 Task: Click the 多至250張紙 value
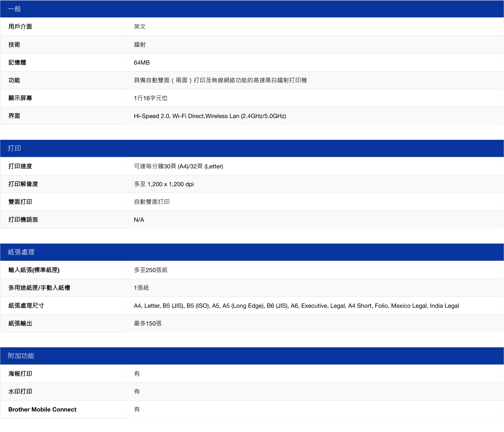[151, 270]
